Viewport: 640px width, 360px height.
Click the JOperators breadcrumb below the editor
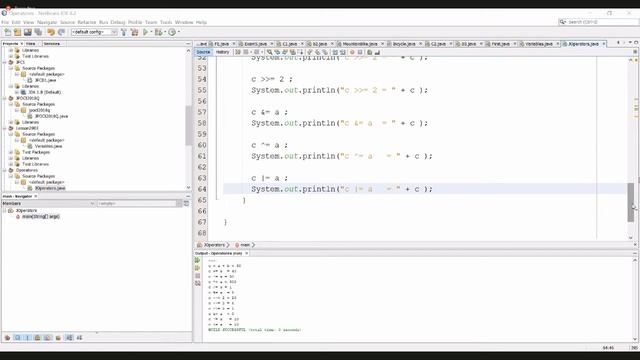[x=214, y=245]
